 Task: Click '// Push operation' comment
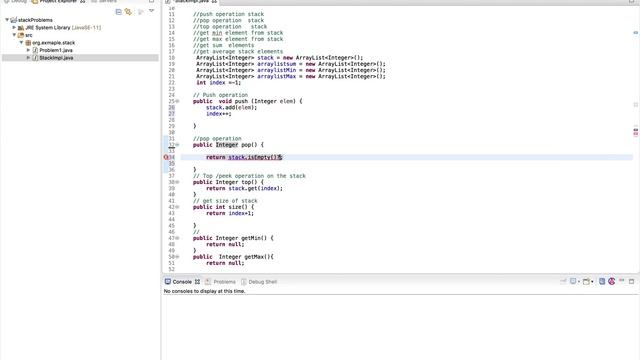coord(220,95)
